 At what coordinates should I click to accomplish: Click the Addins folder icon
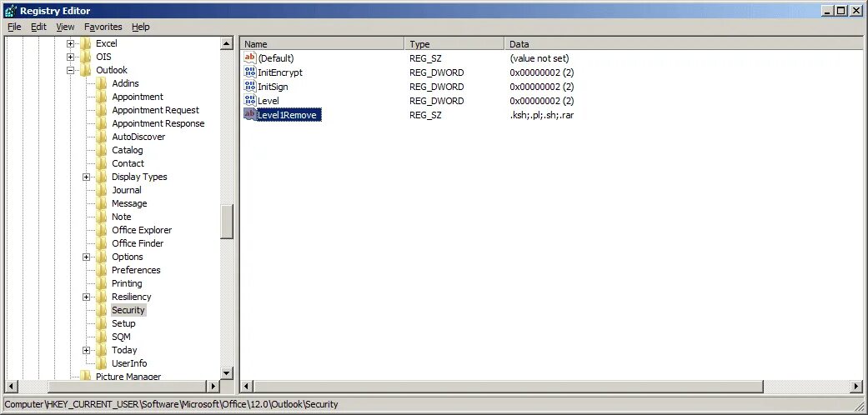[x=102, y=83]
